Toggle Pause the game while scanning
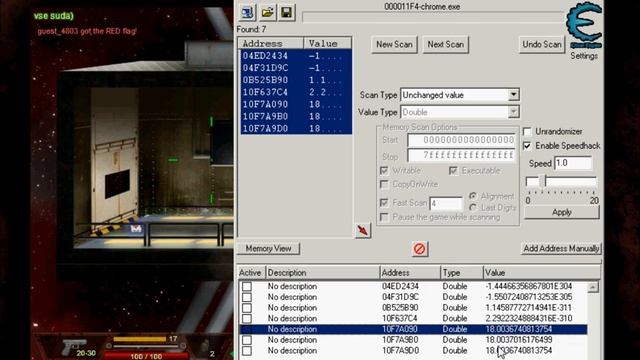This screenshot has height=360, width=640. [384, 217]
